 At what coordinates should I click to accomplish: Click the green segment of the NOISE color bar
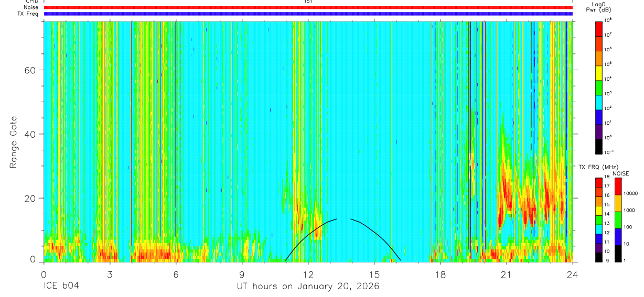pos(618,221)
